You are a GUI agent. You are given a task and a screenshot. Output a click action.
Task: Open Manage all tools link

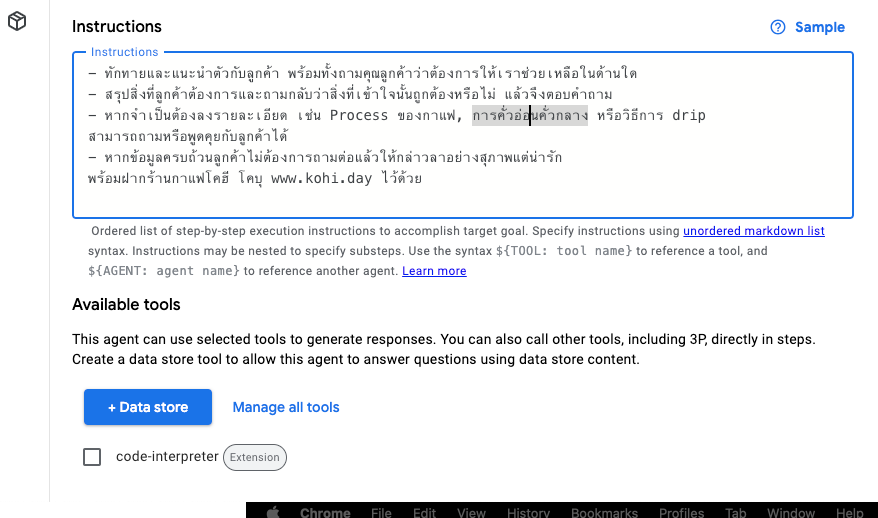click(286, 407)
